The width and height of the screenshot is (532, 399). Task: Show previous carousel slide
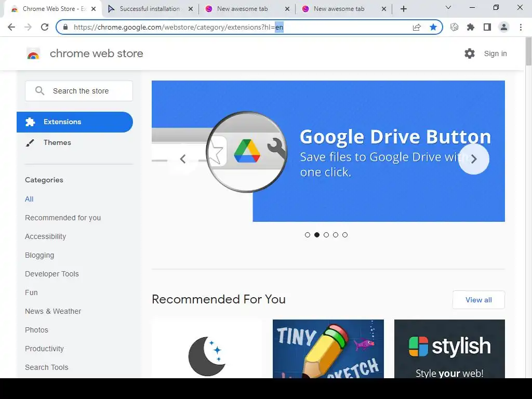(x=183, y=159)
